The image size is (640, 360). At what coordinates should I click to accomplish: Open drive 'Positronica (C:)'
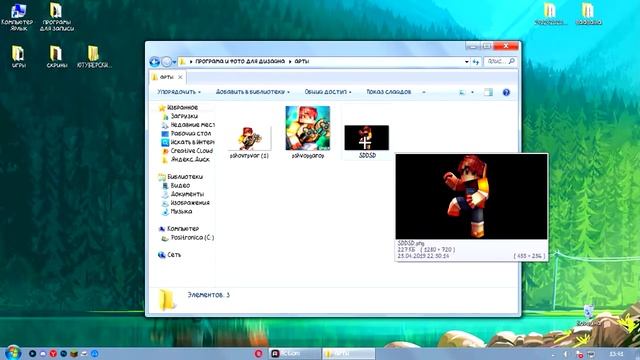pos(188,238)
